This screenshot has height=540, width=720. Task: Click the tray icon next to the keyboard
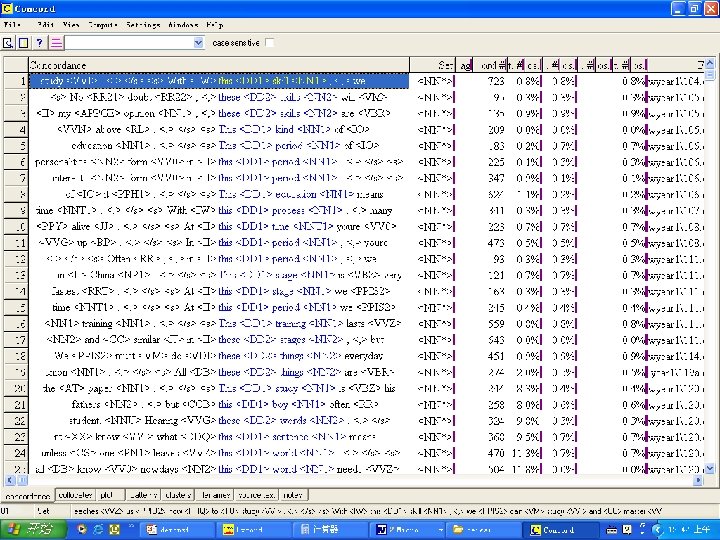click(x=627, y=529)
